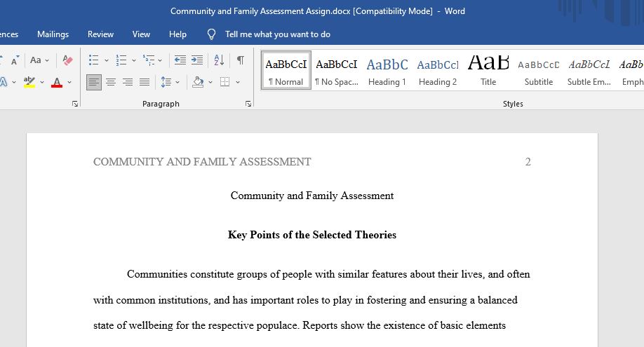Open the Font Color dropdown arrow
Viewport: 644px width, 347px height.
tap(69, 82)
